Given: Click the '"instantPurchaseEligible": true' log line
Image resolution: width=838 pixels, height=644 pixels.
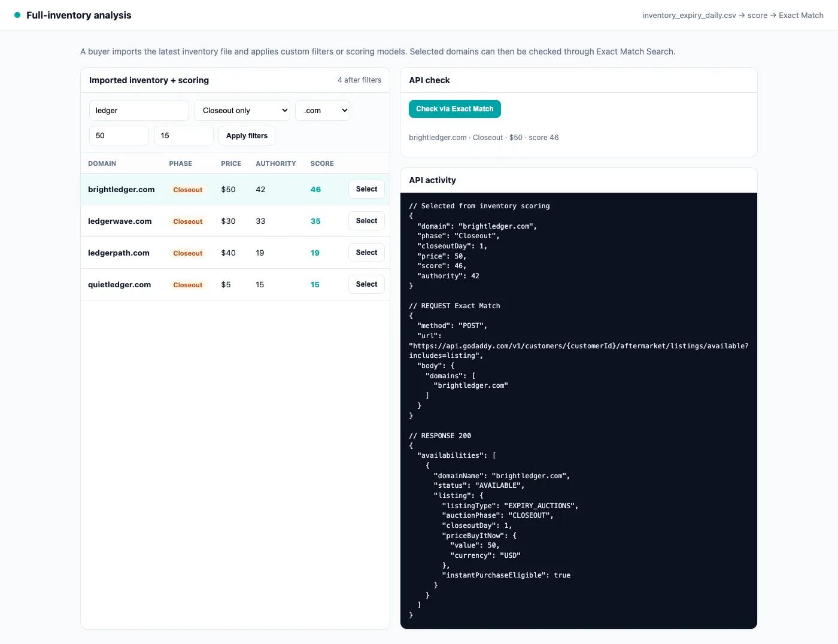Looking at the screenshot, I should pyautogui.click(x=506, y=575).
